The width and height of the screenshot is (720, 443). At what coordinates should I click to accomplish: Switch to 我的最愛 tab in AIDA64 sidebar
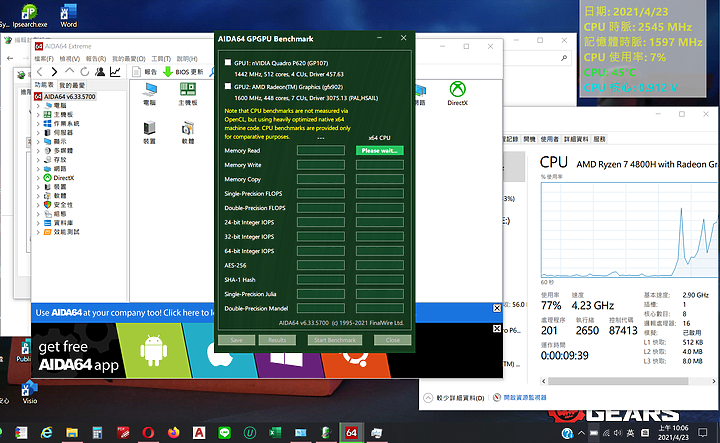[72, 85]
